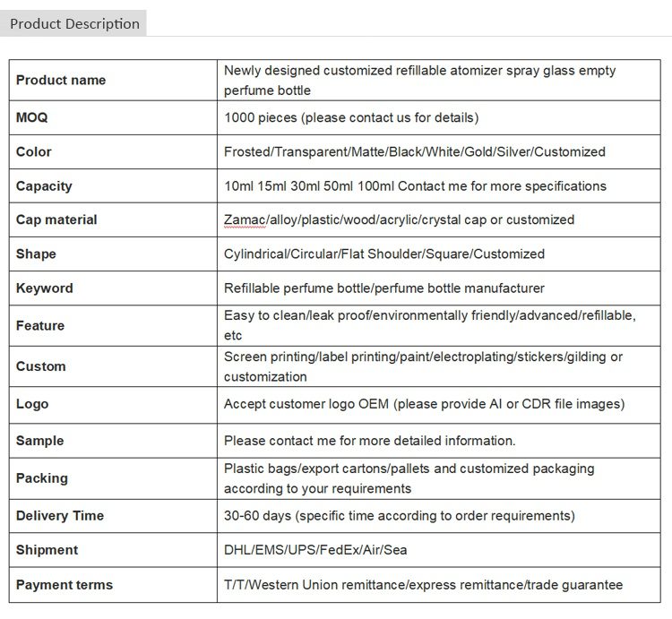Screen dimensions: 672x619
Task: Click the 1000 pieces MOQ value
Action: [351, 118]
